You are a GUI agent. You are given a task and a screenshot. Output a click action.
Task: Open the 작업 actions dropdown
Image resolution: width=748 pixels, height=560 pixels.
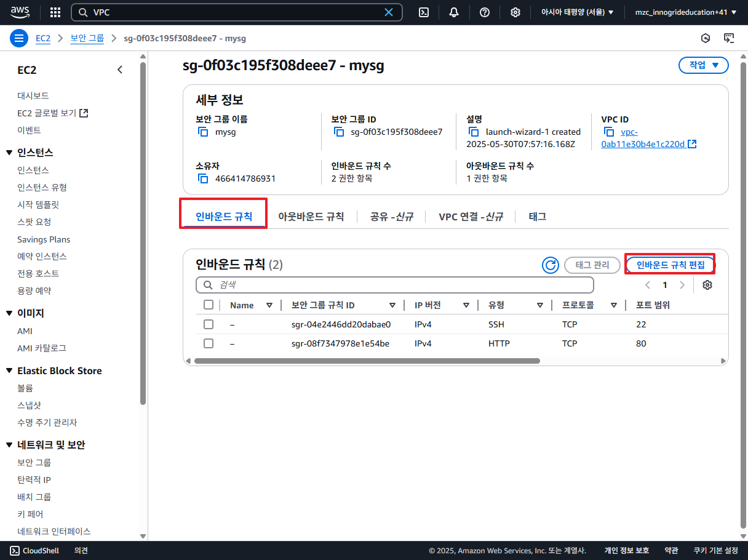[704, 65]
